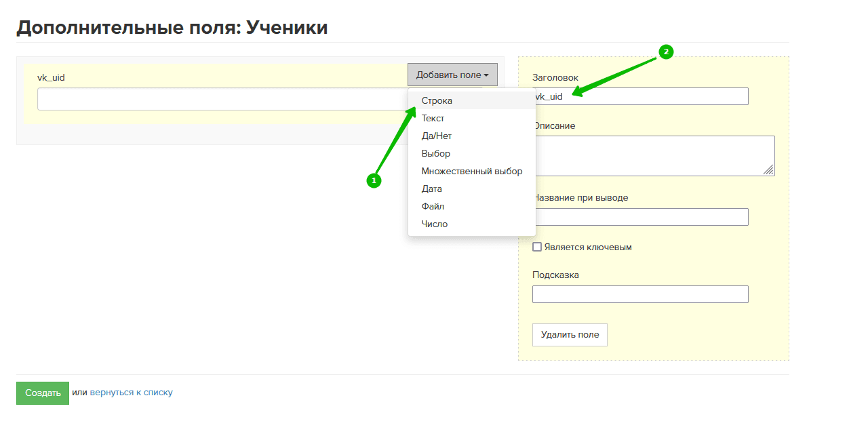Screen dimensions: 868x440
Task: Select Выбор in the dropdown list
Action: pyautogui.click(x=435, y=153)
